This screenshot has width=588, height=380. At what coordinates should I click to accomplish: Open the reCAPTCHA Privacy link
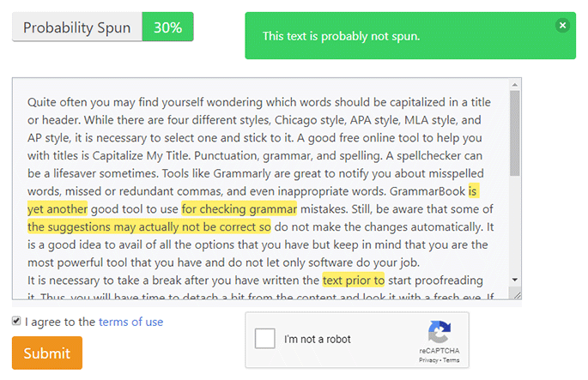[427, 361]
